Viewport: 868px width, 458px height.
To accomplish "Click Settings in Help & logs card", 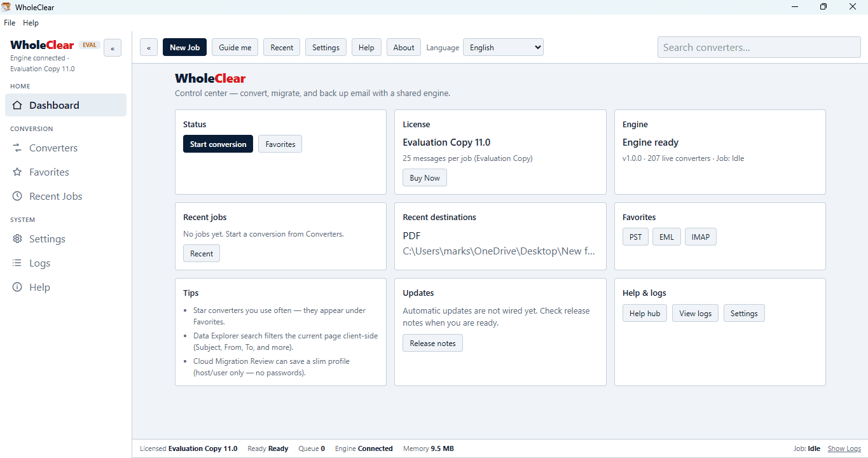I will (744, 313).
